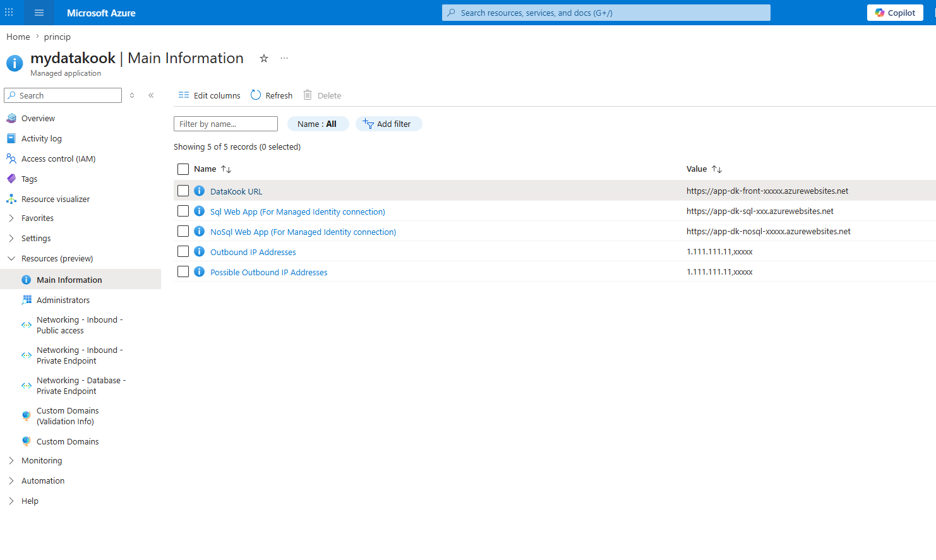The height and width of the screenshot is (560, 936).
Task: Open Sql Web App (For Managed Identity connection)
Action: [x=297, y=211]
